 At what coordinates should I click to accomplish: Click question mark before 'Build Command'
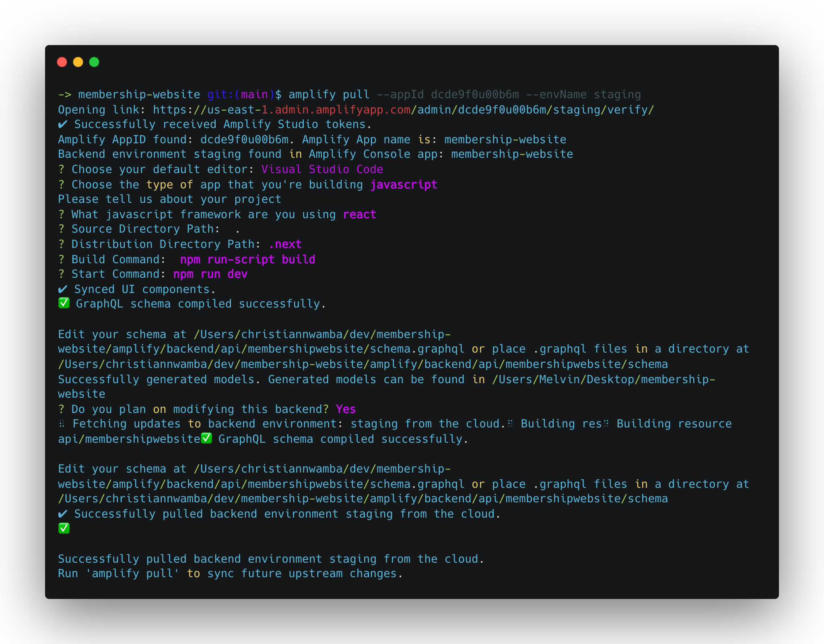61,260
